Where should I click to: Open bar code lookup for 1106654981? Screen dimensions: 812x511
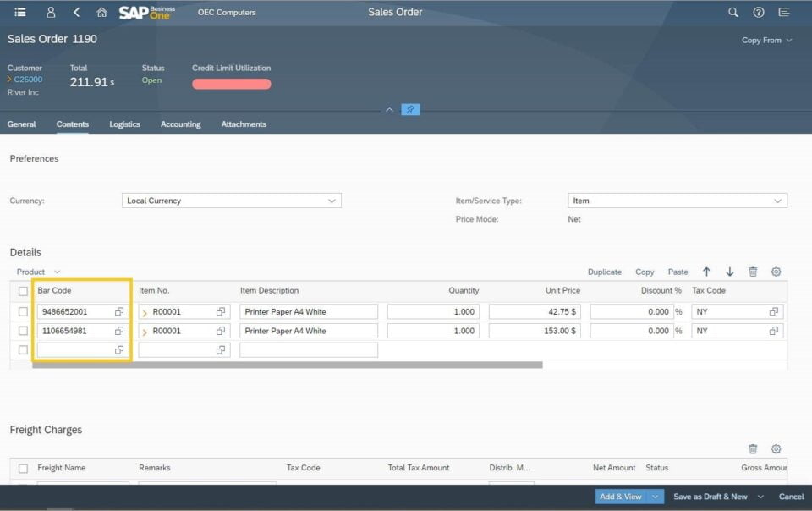point(119,331)
